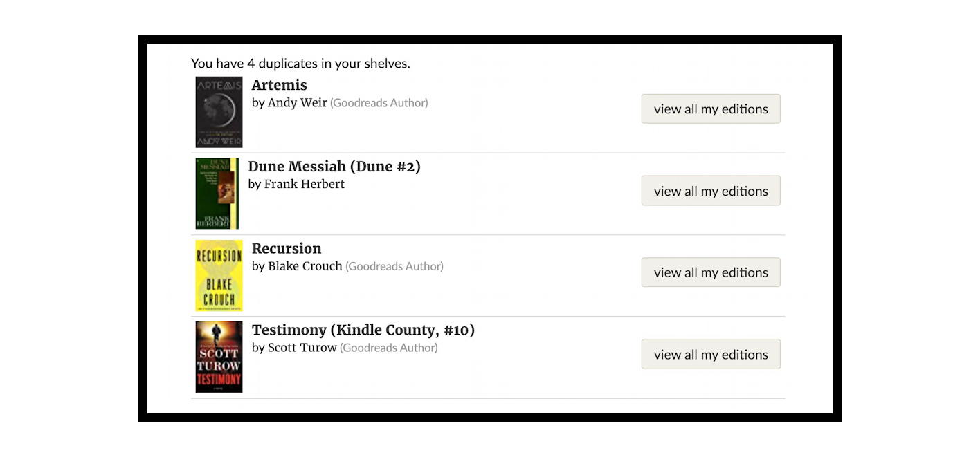Click the "You have 4 duplicates" heading text

click(x=300, y=64)
